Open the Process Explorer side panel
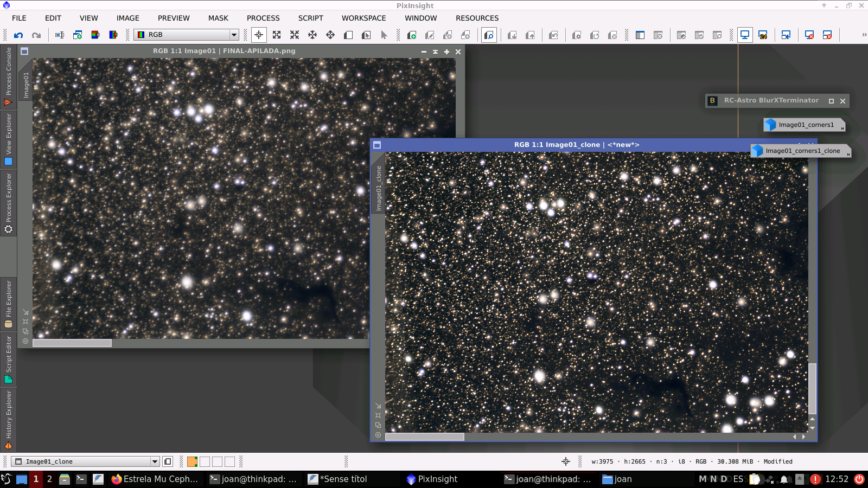Screen dimensions: 868x488 (8, 202)
